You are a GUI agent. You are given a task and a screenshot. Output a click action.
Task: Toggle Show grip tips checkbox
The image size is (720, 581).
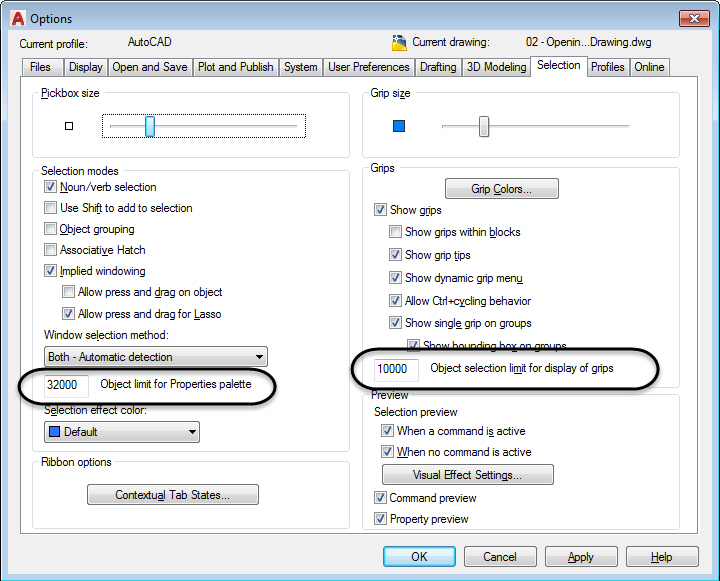click(x=395, y=254)
